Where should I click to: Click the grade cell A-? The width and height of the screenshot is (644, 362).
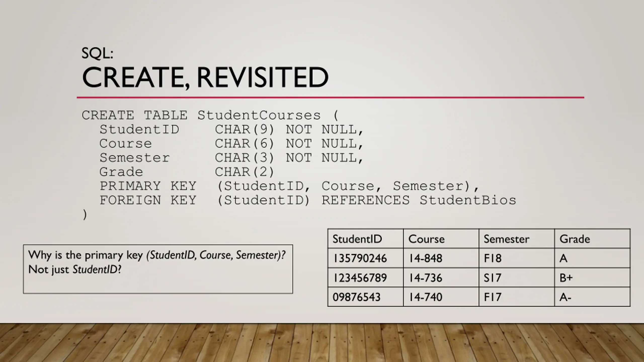[566, 297]
